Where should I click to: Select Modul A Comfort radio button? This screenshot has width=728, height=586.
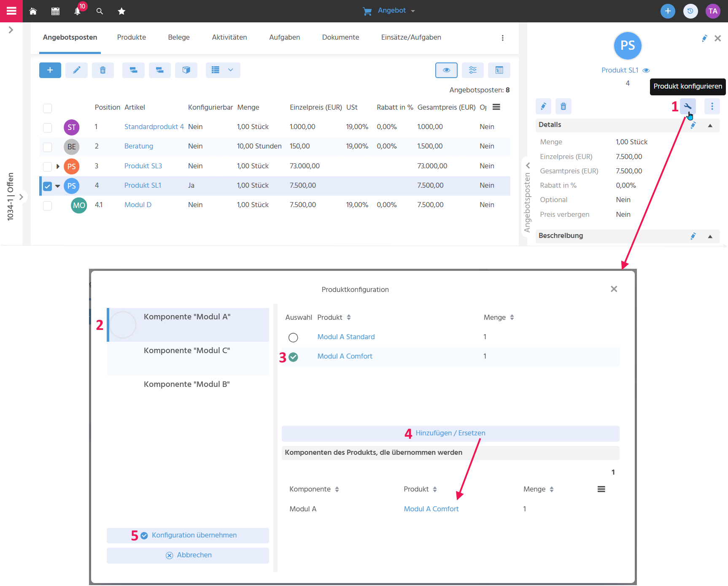[293, 357]
